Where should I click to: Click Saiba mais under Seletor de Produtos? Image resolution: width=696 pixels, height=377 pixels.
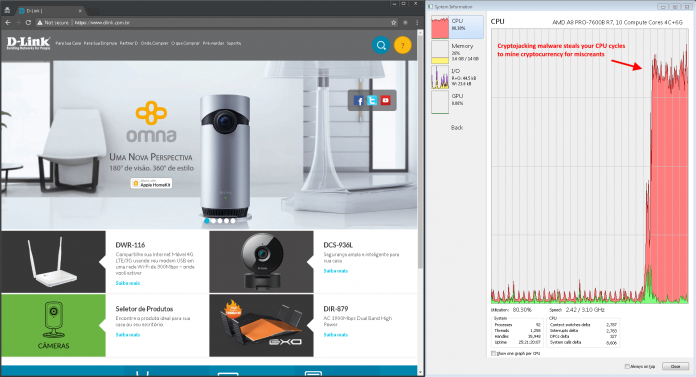click(x=128, y=335)
